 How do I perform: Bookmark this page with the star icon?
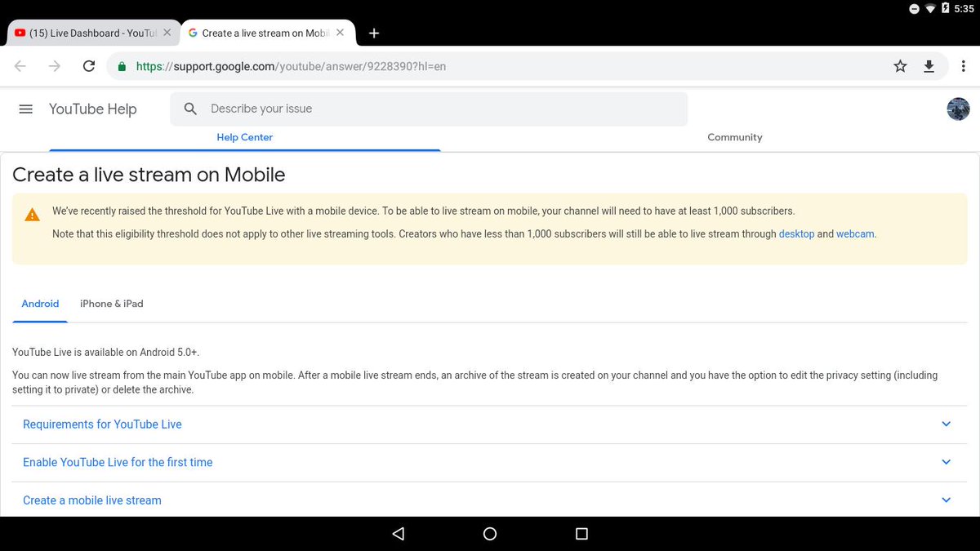[900, 66]
